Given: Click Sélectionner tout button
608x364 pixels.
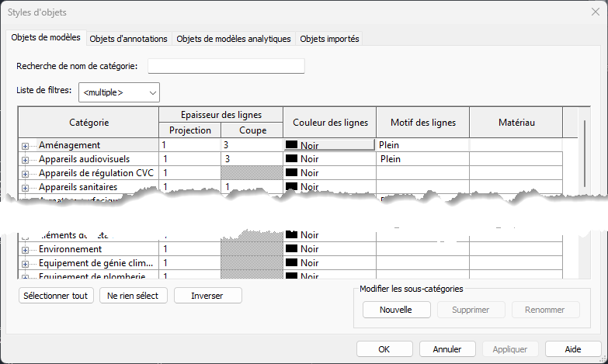Looking at the screenshot, I should 56,296.
